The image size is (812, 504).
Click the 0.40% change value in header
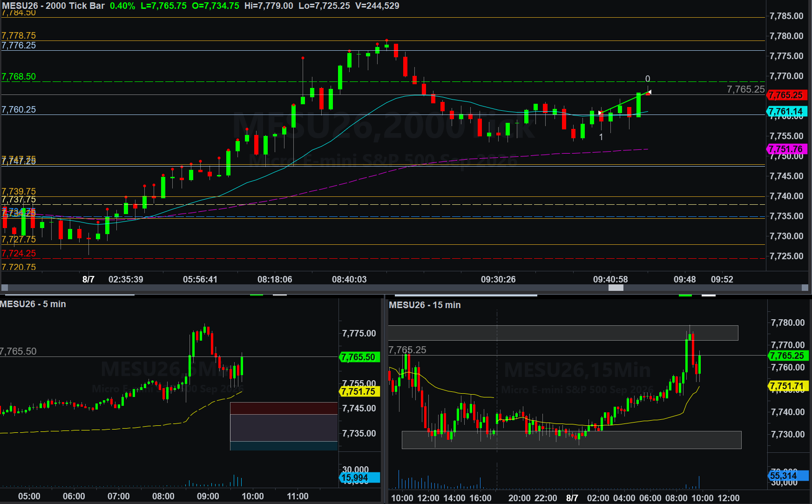click(122, 6)
